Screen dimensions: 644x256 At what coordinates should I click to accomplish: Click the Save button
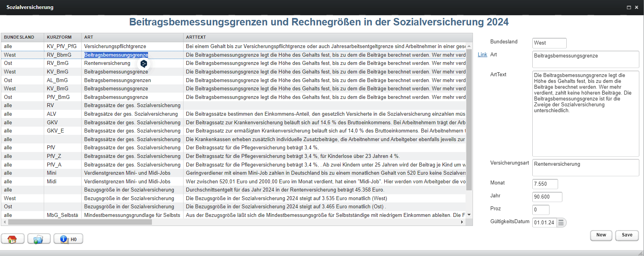point(627,235)
